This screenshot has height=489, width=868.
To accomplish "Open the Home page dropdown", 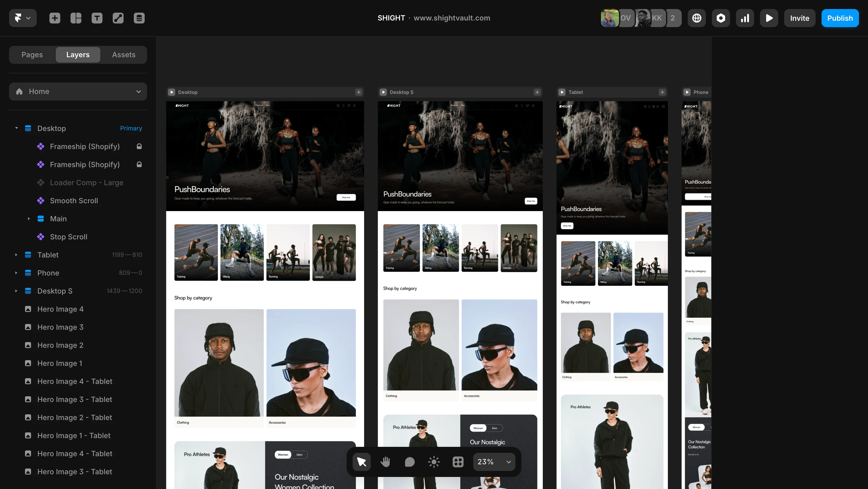I will 78,92.
